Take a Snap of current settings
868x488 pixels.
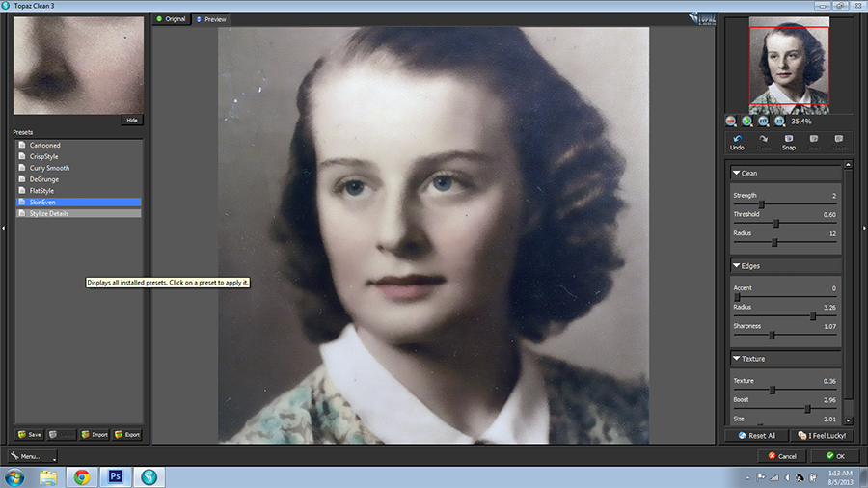tap(788, 142)
